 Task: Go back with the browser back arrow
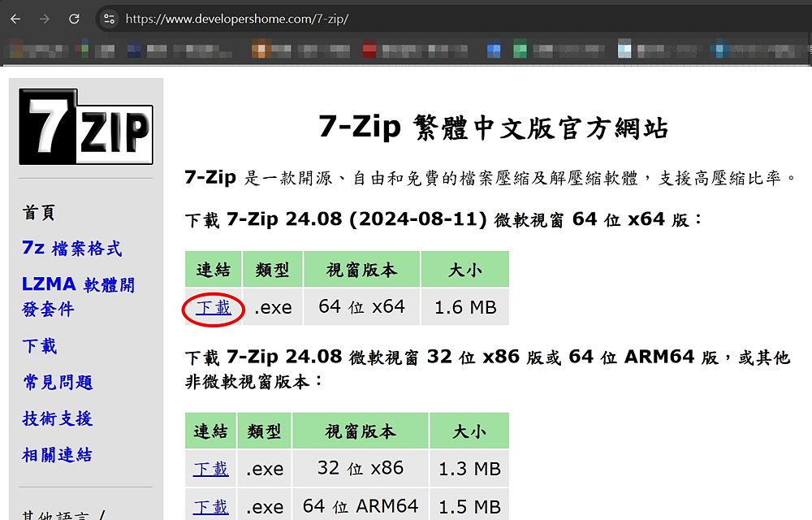pos(15,19)
